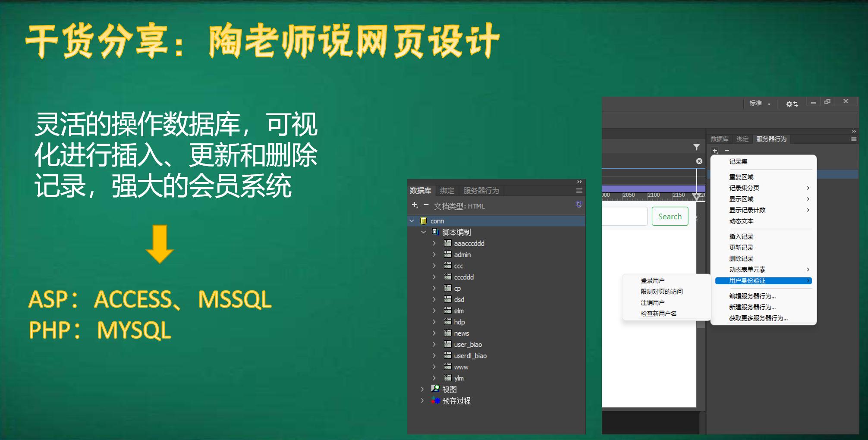Select 限制对页的访问 in the submenu
Image resolution: width=868 pixels, height=440 pixels.
(661, 292)
